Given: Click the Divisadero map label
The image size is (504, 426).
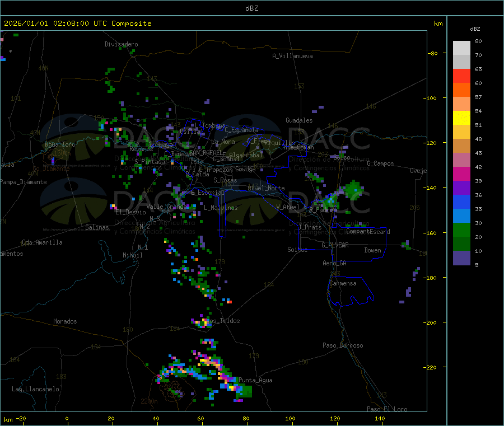Looking at the screenshot, I should 121,44.
